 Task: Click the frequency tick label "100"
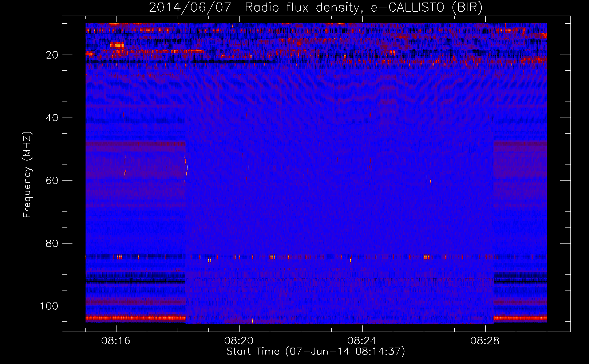(49, 306)
